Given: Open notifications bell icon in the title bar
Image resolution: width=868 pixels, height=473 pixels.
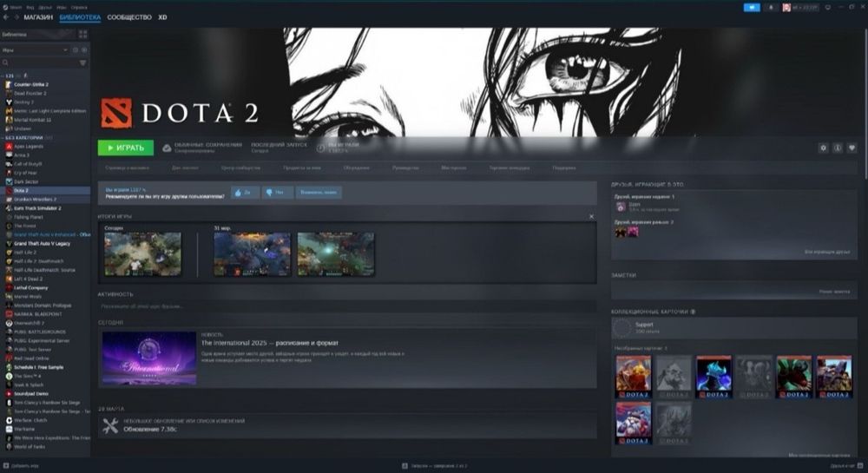Looking at the screenshot, I should [771, 7].
